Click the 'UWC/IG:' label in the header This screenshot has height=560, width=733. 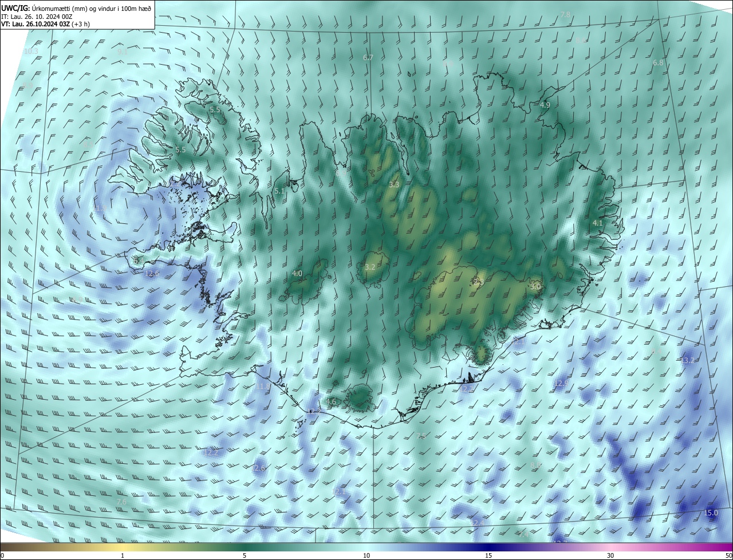pos(14,8)
